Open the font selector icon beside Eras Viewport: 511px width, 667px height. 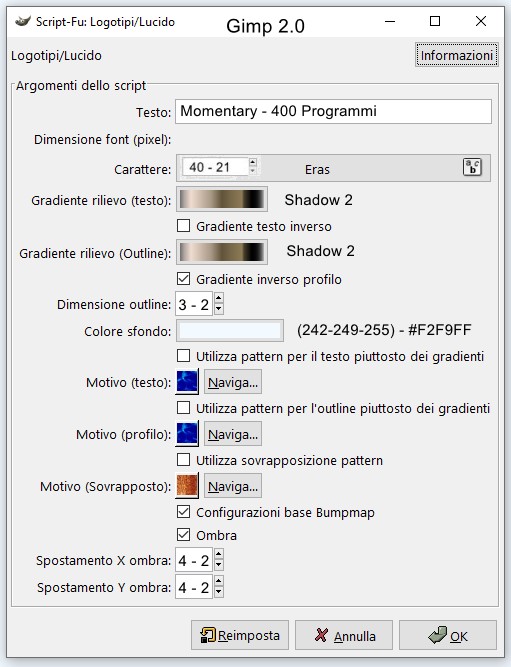pos(472,167)
